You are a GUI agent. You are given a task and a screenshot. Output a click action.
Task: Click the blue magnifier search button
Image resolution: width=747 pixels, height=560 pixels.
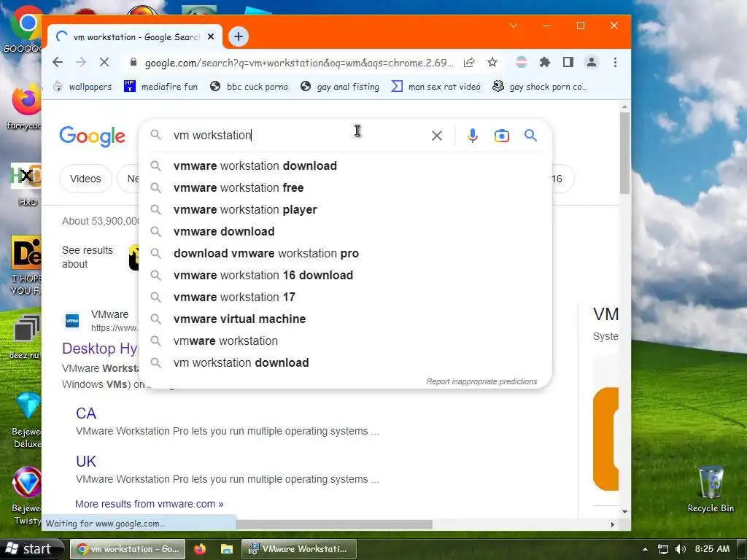click(x=531, y=136)
